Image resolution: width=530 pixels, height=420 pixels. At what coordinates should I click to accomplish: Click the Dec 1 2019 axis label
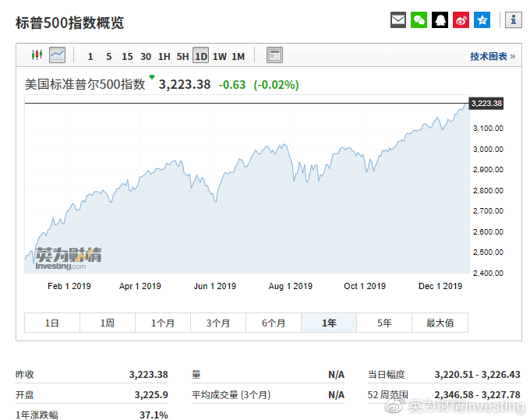click(440, 286)
